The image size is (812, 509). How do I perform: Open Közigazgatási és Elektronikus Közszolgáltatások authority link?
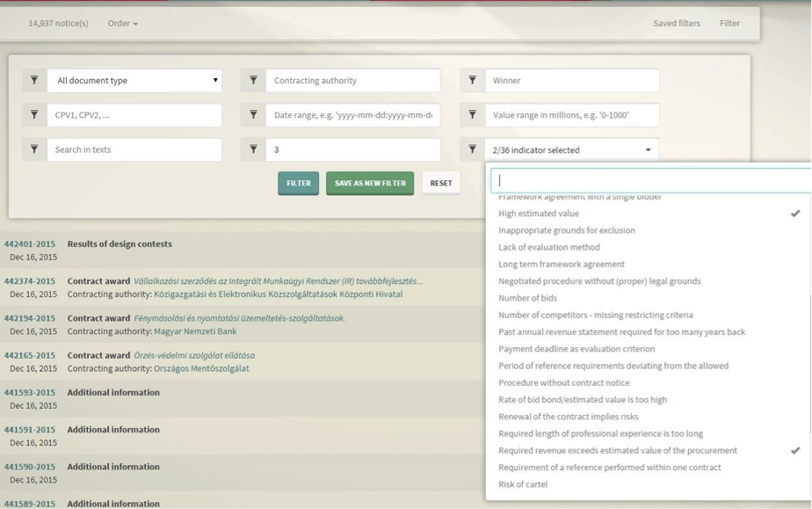pyautogui.click(x=278, y=294)
